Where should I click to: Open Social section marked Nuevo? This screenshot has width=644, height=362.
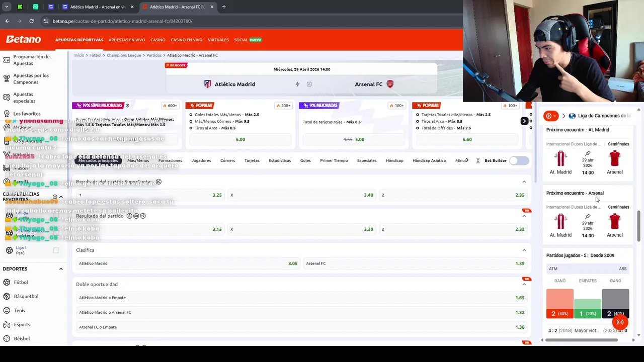point(248,40)
